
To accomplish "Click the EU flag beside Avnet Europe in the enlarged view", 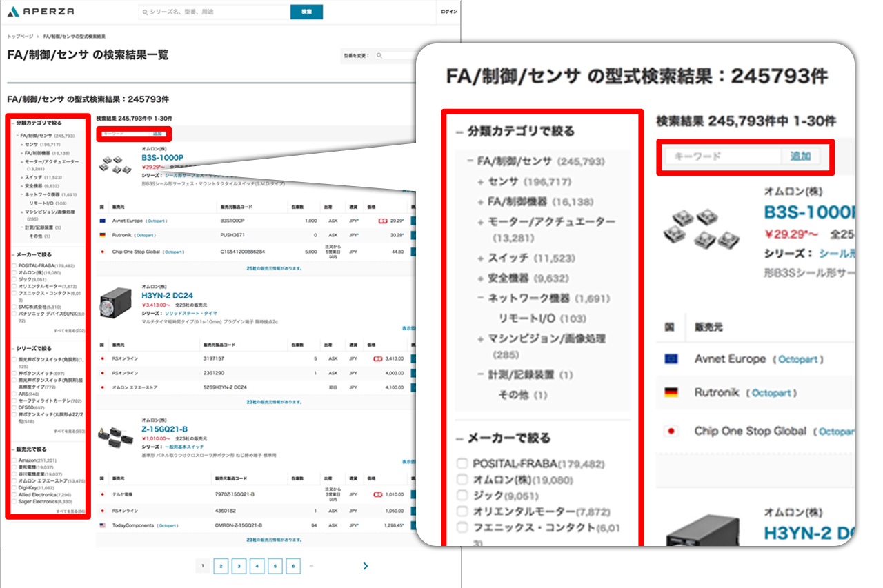I will pyautogui.click(x=671, y=358).
